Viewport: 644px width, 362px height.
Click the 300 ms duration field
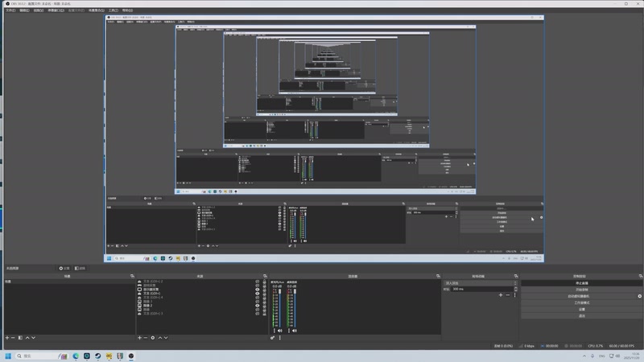pyautogui.click(x=482, y=289)
